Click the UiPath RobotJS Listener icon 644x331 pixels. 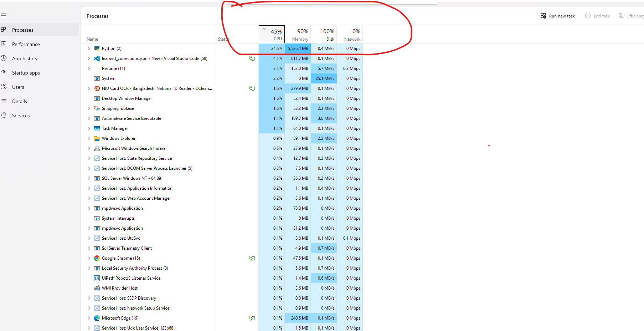tap(97, 278)
